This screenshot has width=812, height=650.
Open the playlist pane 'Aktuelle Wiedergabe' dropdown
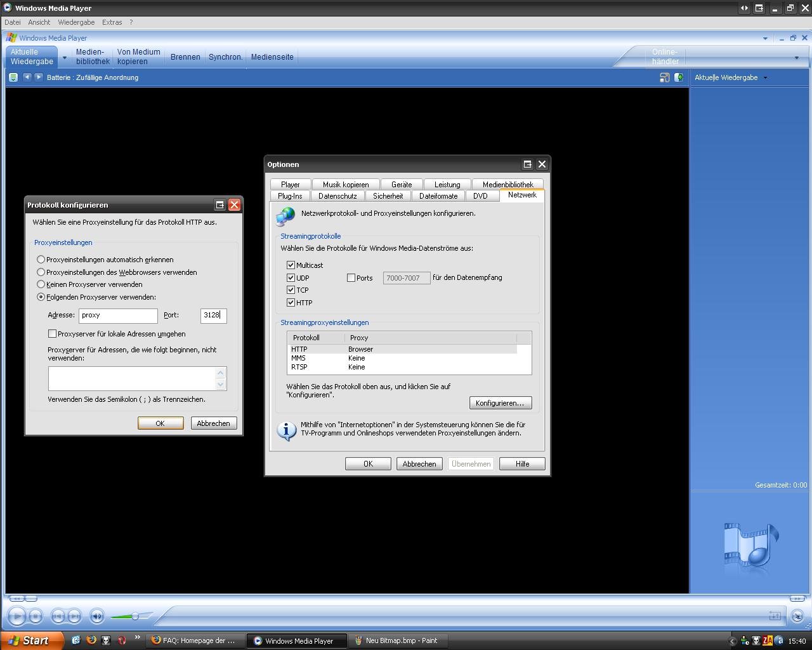[765, 77]
